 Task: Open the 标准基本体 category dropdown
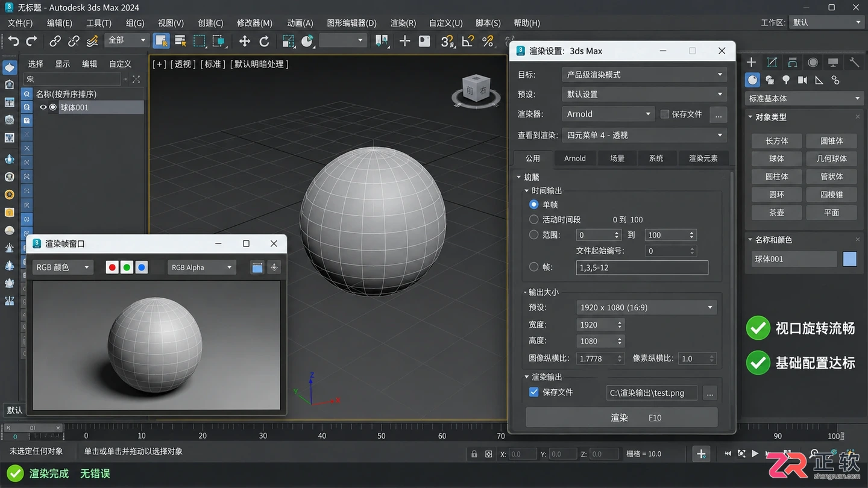coord(805,98)
